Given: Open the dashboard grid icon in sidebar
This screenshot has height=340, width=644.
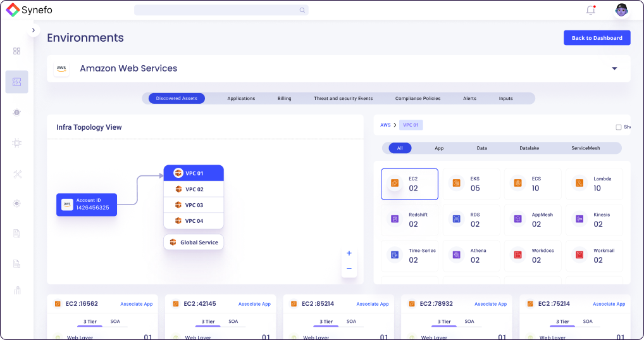Looking at the screenshot, I should (x=17, y=51).
